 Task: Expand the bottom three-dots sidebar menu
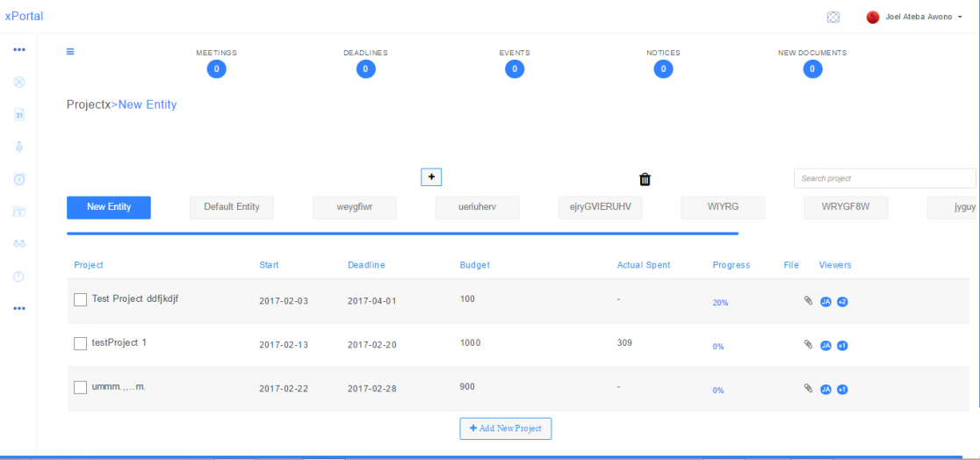pos(19,308)
